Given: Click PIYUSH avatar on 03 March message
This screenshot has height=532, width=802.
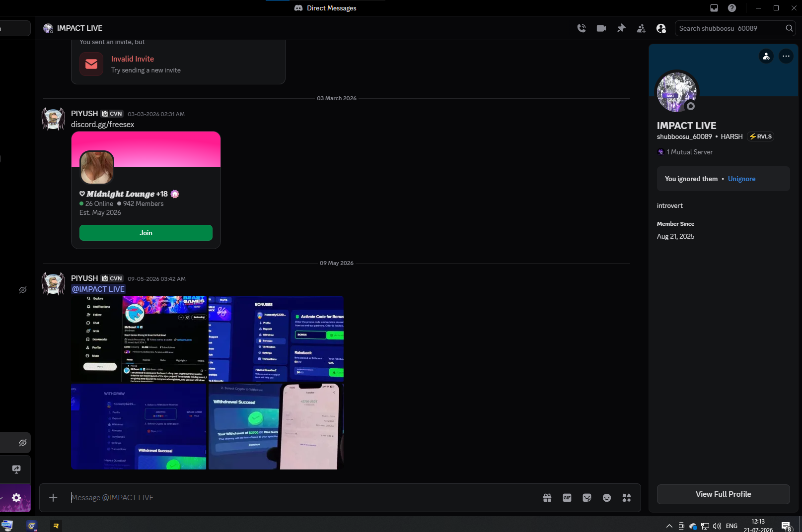Looking at the screenshot, I should pos(53,119).
